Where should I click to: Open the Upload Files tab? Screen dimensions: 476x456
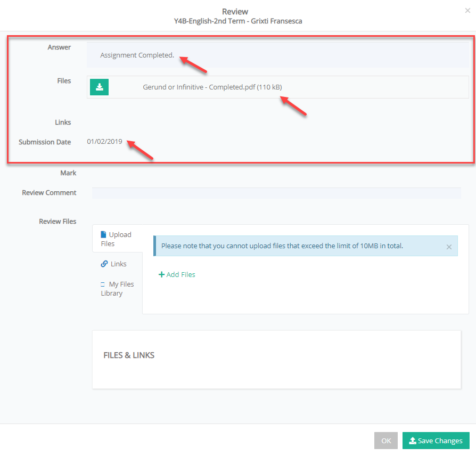(x=117, y=239)
